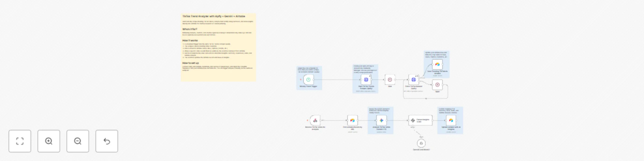Click the plus beside Weekly Trend Trigger

pyautogui.click(x=301, y=80)
